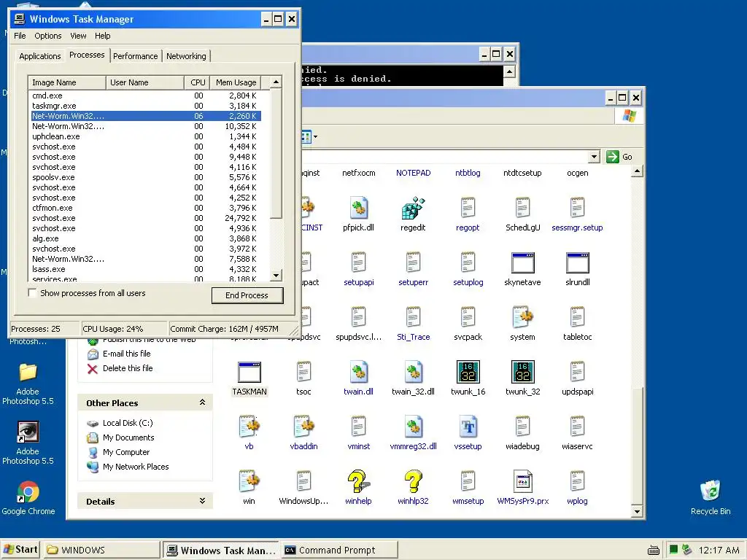Screen dimensions: 747x560
Task: Select the tabletoc file icon
Action: click(x=578, y=318)
